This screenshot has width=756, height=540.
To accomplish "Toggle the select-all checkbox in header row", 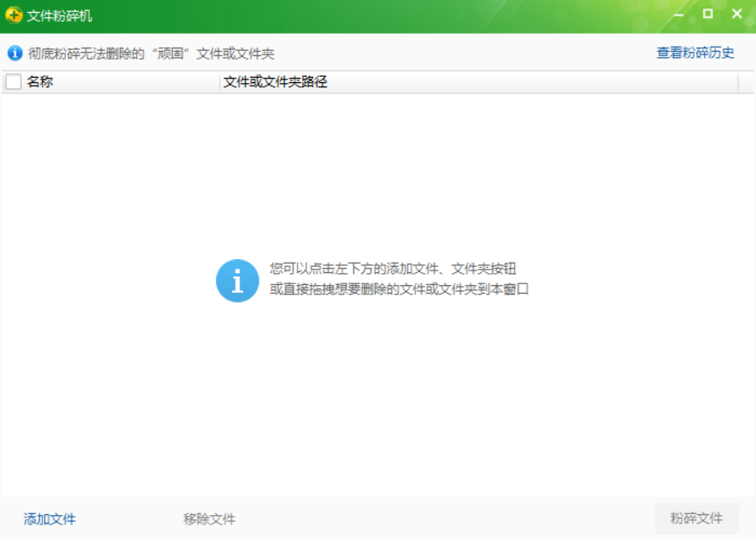I will tap(12, 81).
